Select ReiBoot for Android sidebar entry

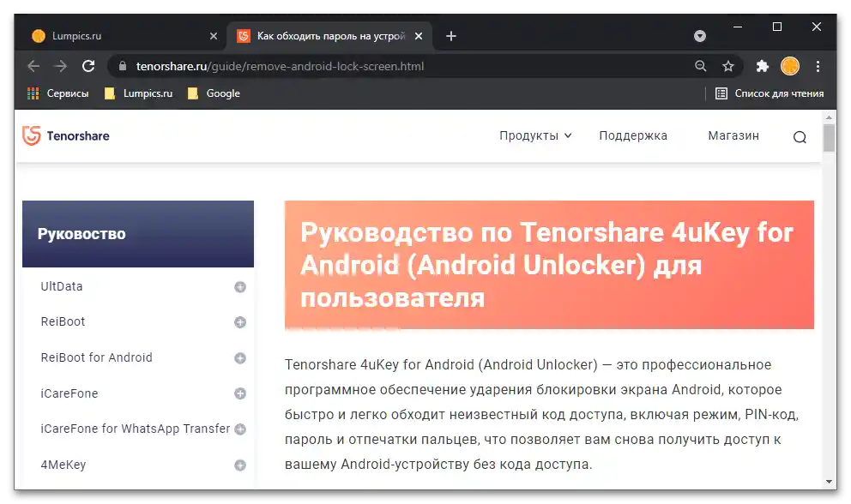pos(97,357)
